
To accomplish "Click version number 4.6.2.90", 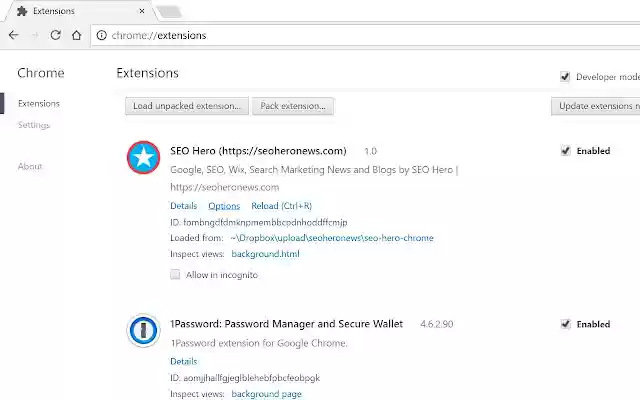I will [437, 324].
